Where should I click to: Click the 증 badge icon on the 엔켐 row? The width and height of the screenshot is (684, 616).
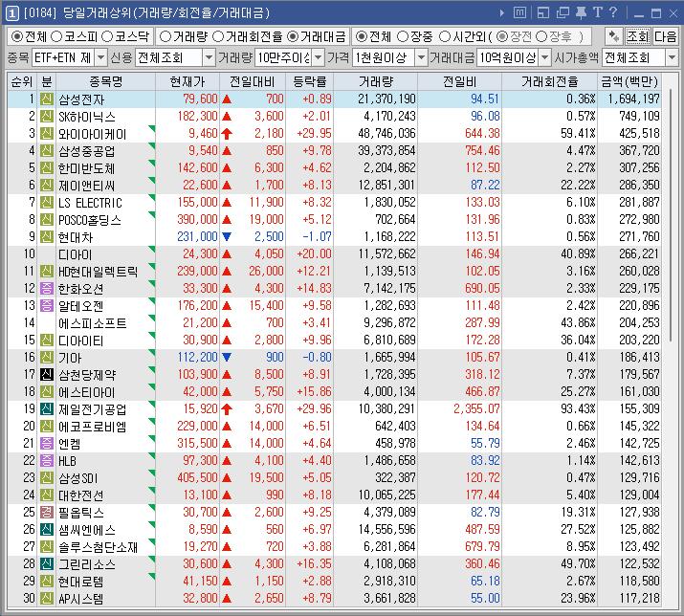coord(47,443)
